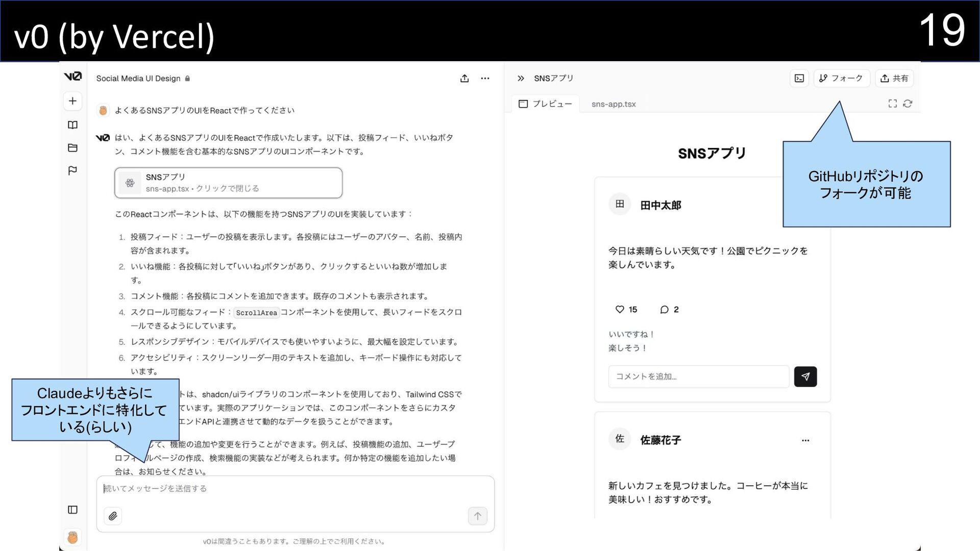Click 佐藤花子's avatar
This screenshot has height=551, width=980.
pyautogui.click(x=620, y=439)
